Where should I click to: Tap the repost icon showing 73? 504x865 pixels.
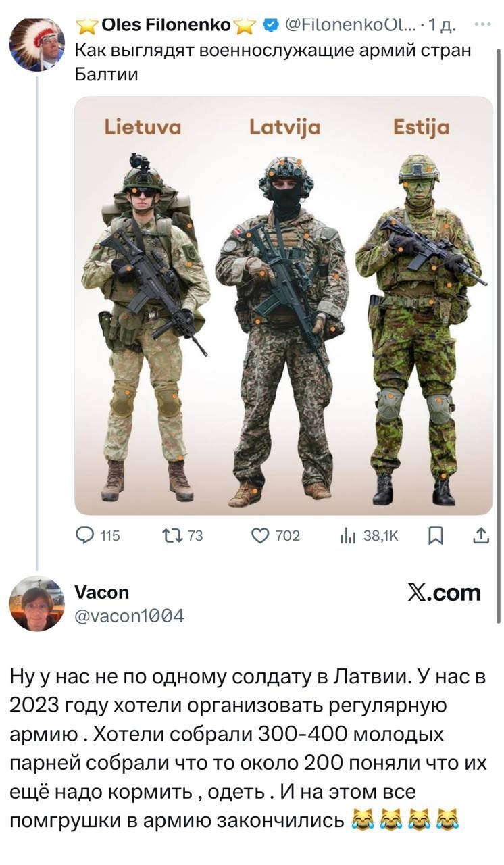coord(172,536)
